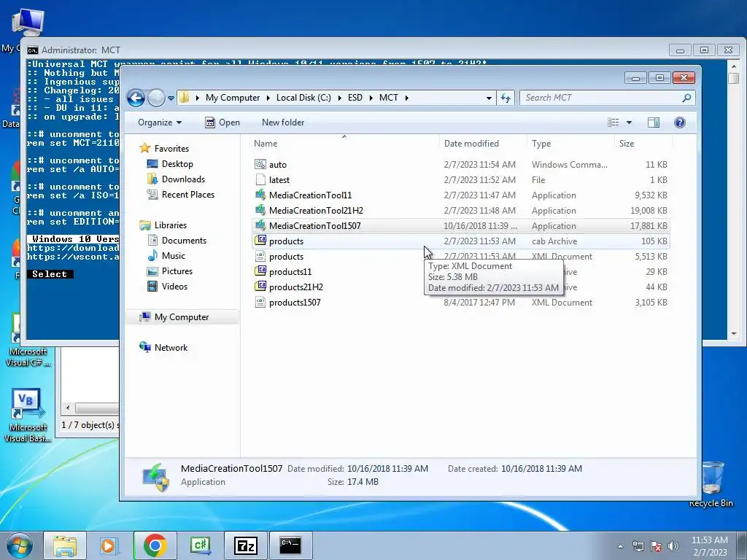The height and width of the screenshot is (560, 747).
Task: Open the Music library
Action: tap(174, 256)
